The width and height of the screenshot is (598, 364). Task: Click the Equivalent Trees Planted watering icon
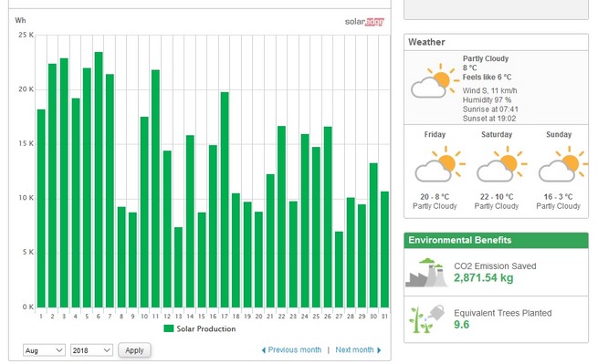point(426,319)
